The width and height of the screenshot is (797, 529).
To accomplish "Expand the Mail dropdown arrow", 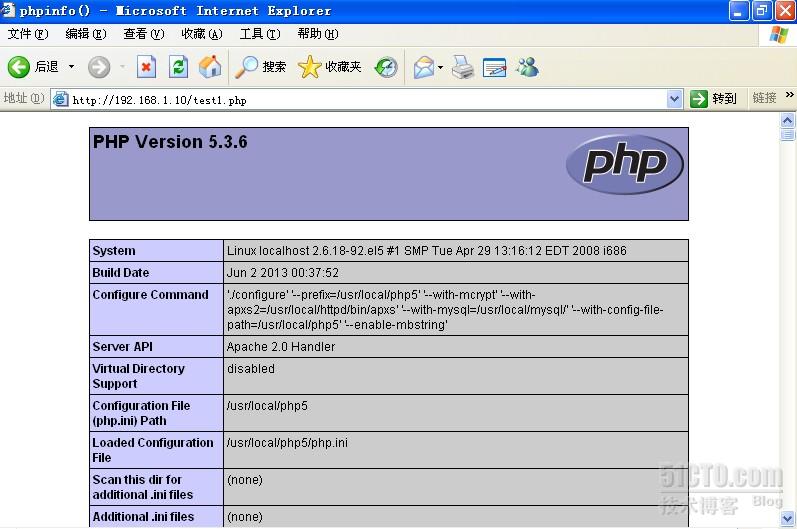I will tap(440, 67).
